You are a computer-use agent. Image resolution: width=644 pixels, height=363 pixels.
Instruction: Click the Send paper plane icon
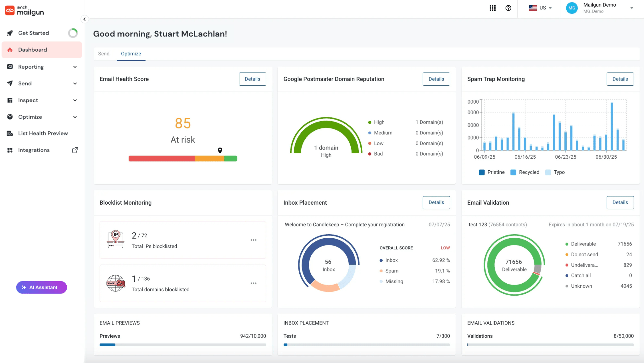[10, 83]
